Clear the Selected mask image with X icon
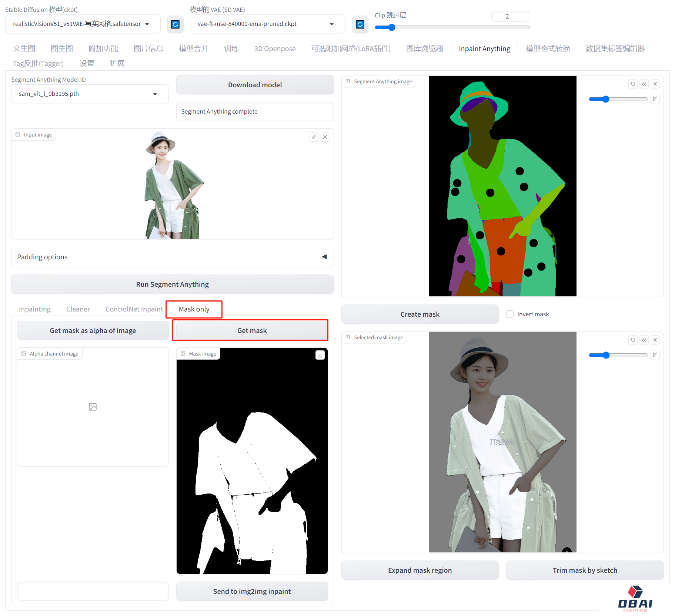The height and width of the screenshot is (616, 675). [655, 340]
